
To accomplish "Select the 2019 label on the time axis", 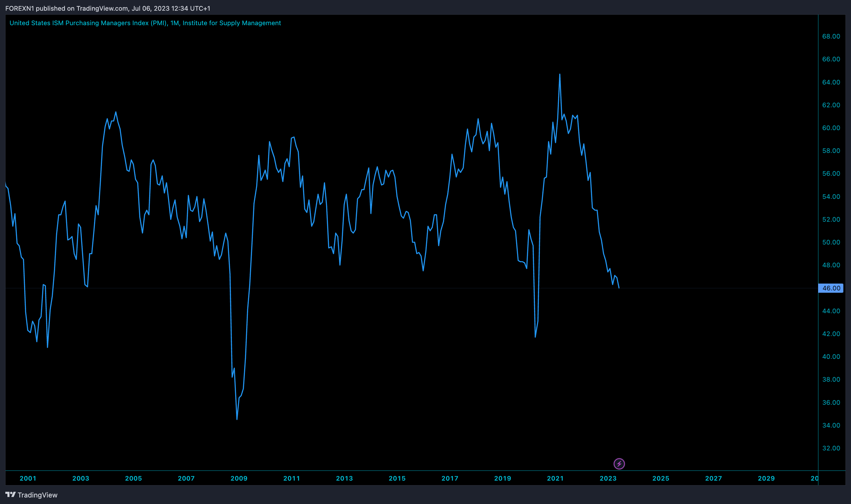I will pos(502,478).
